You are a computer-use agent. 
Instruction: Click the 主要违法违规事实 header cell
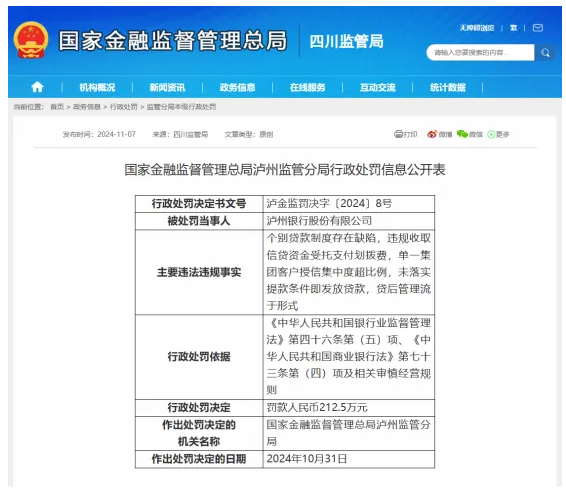tap(199, 272)
